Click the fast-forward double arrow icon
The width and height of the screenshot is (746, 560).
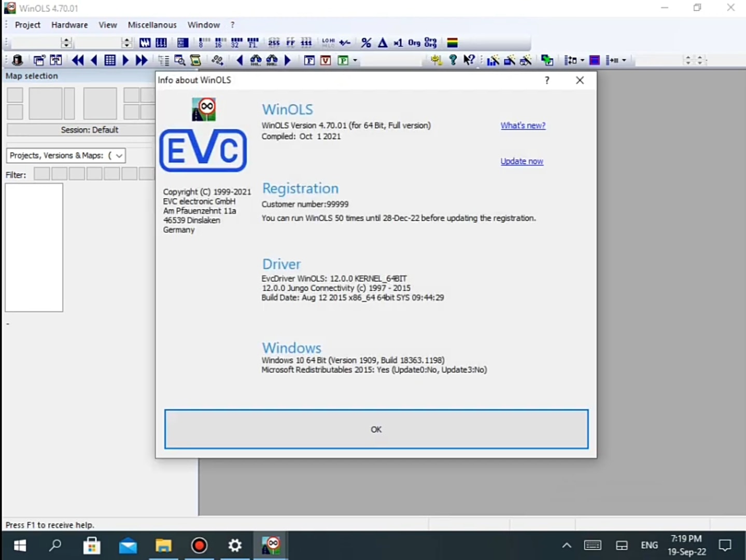pos(141,60)
